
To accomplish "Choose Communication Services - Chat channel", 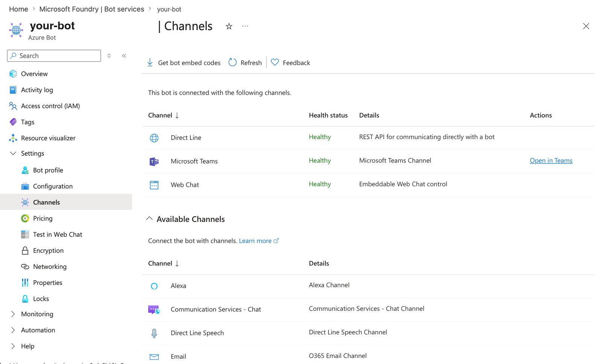I will click(x=216, y=309).
